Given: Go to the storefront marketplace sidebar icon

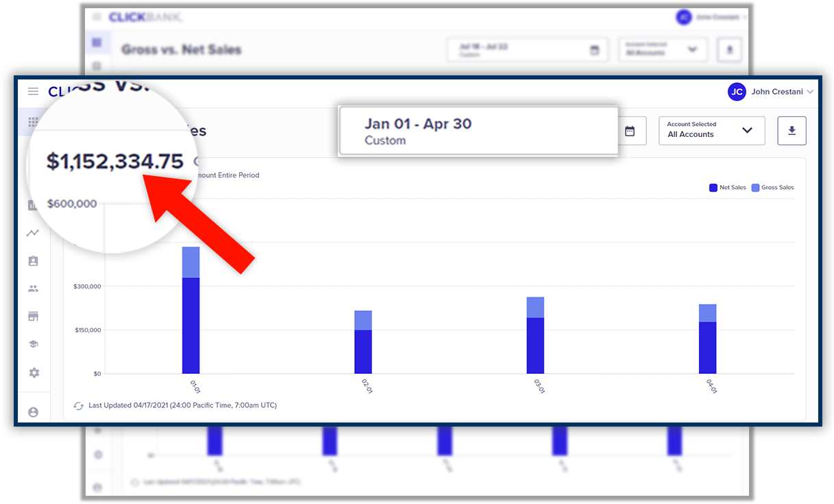Looking at the screenshot, I should coord(33,316).
